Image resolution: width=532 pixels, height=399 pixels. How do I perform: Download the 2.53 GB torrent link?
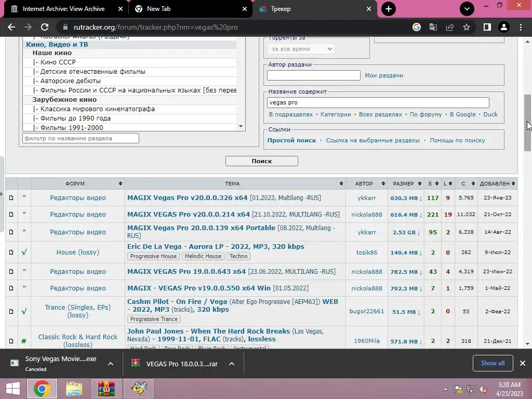click(x=406, y=232)
